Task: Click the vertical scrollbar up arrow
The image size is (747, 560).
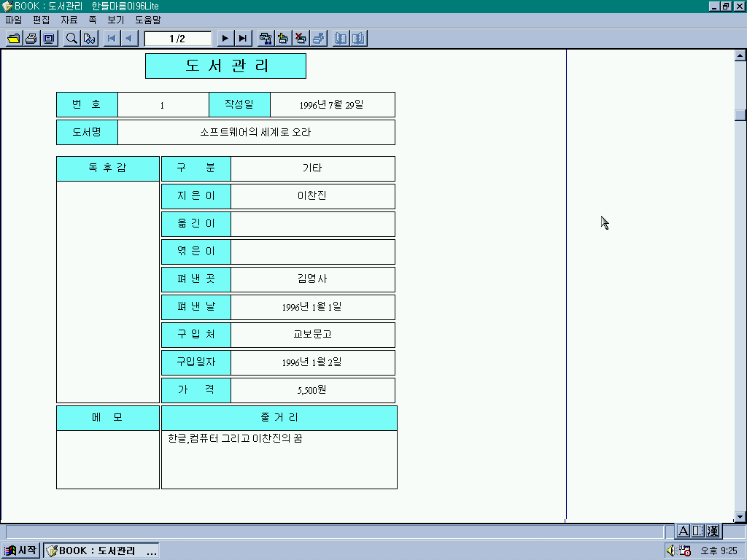Action: point(740,55)
